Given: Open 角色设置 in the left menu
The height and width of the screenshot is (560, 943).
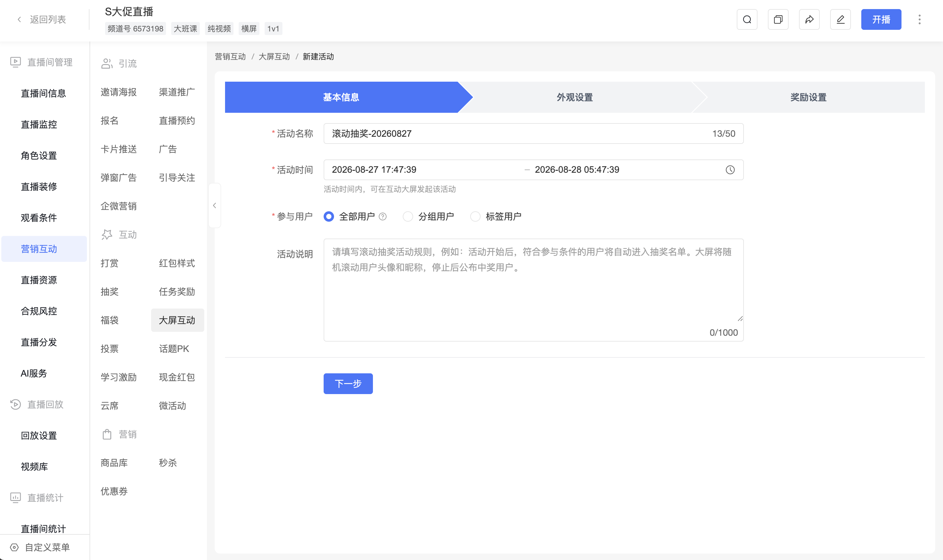Looking at the screenshot, I should [39, 156].
